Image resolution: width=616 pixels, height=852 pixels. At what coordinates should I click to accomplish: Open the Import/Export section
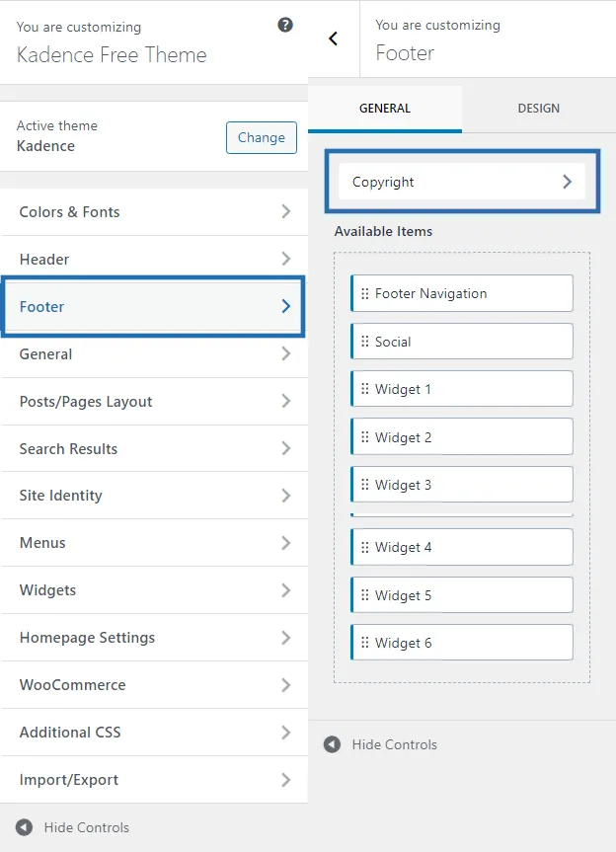click(x=153, y=780)
